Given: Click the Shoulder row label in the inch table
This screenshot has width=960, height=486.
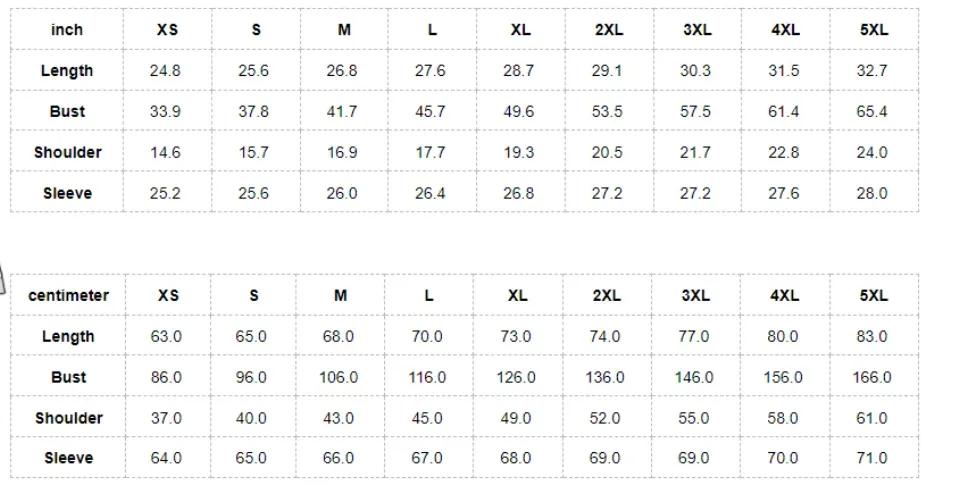Looking at the screenshot, I should click(67, 153).
